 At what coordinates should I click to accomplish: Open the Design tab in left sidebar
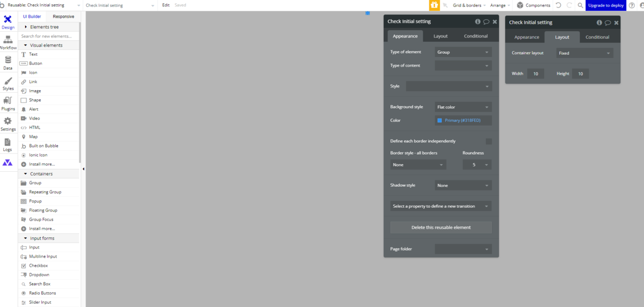pyautogui.click(x=8, y=21)
